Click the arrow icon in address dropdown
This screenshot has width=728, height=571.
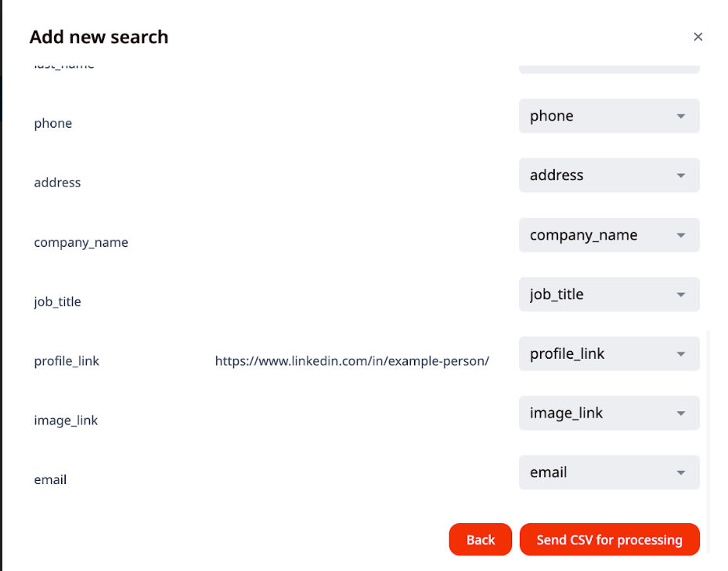(x=681, y=175)
